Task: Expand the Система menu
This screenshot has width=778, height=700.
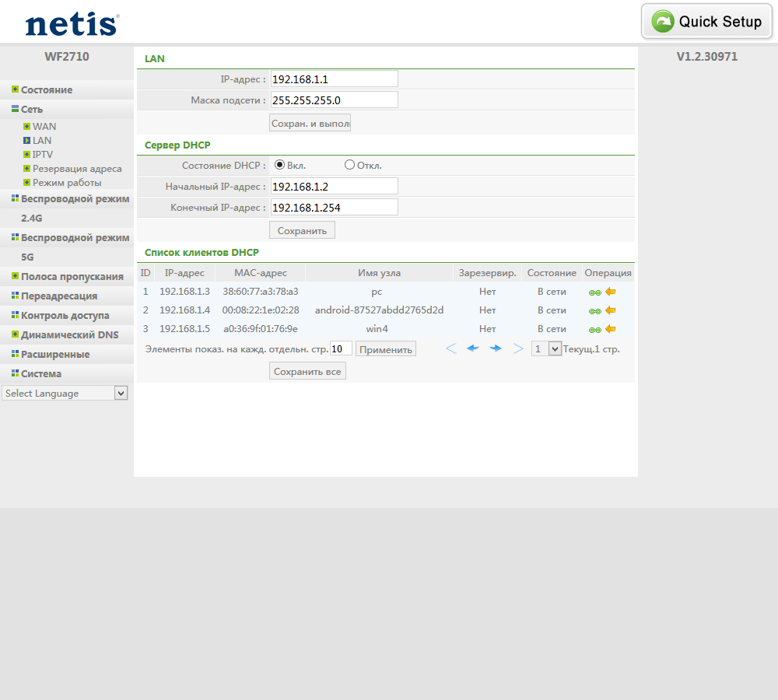Action: (x=41, y=373)
